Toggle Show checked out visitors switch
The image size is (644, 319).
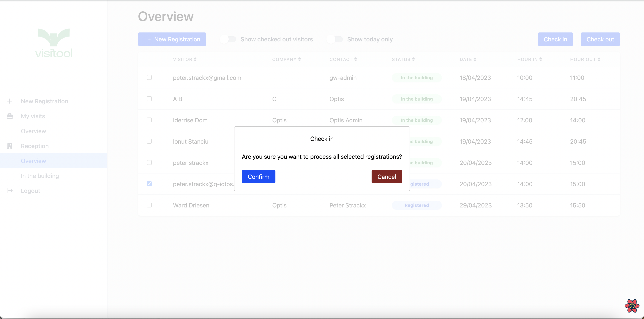point(228,39)
